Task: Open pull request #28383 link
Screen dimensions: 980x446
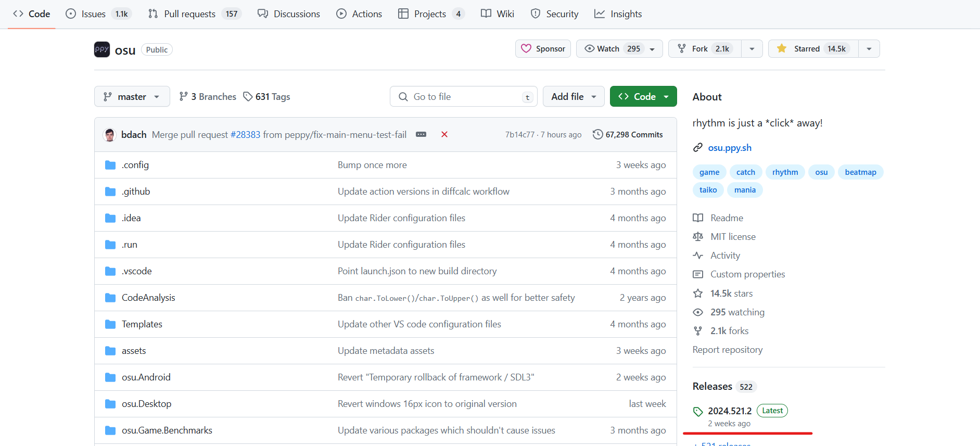Action: coord(245,135)
